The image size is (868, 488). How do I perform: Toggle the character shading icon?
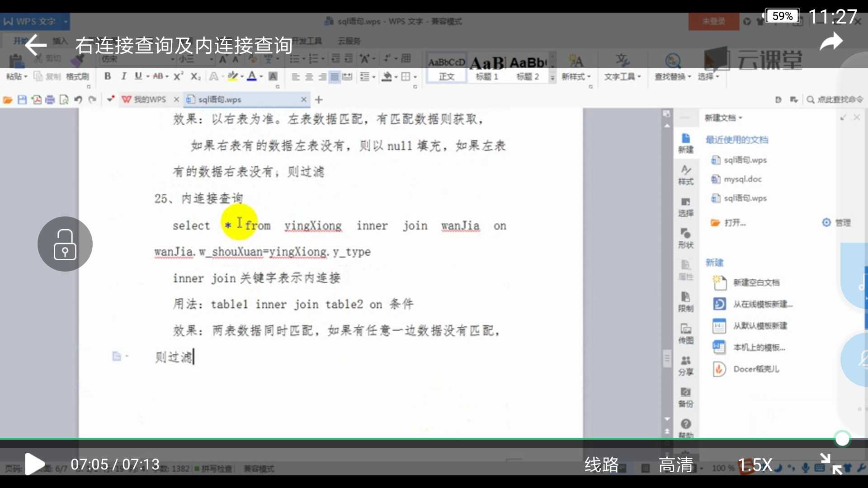[x=273, y=76]
